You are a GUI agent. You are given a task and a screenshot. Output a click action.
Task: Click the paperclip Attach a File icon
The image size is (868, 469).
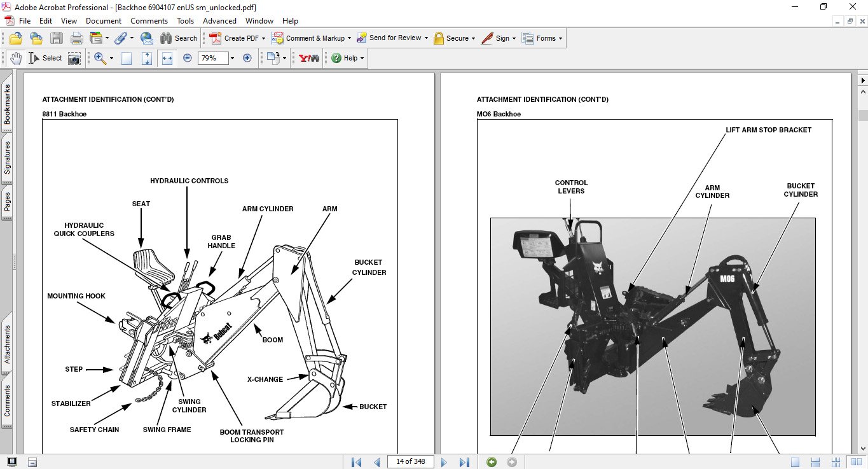tap(120, 38)
